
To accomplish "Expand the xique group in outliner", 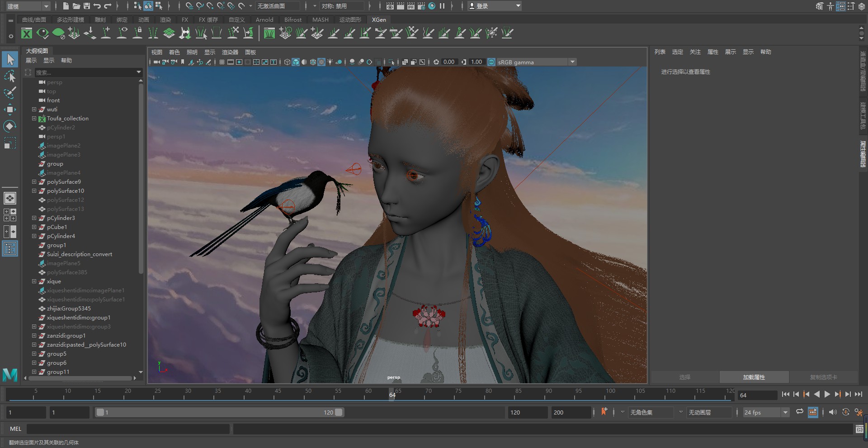I will [34, 281].
